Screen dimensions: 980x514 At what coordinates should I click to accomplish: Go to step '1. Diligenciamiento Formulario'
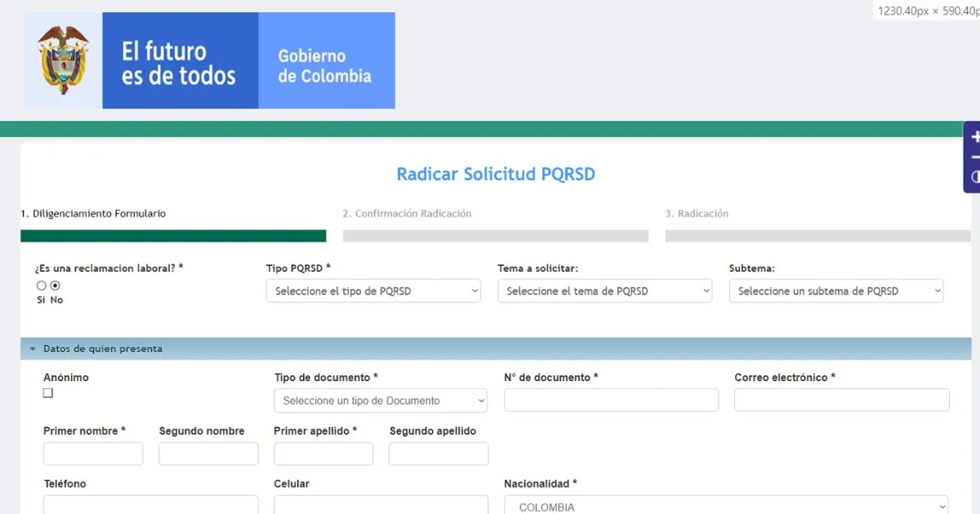(x=93, y=214)
